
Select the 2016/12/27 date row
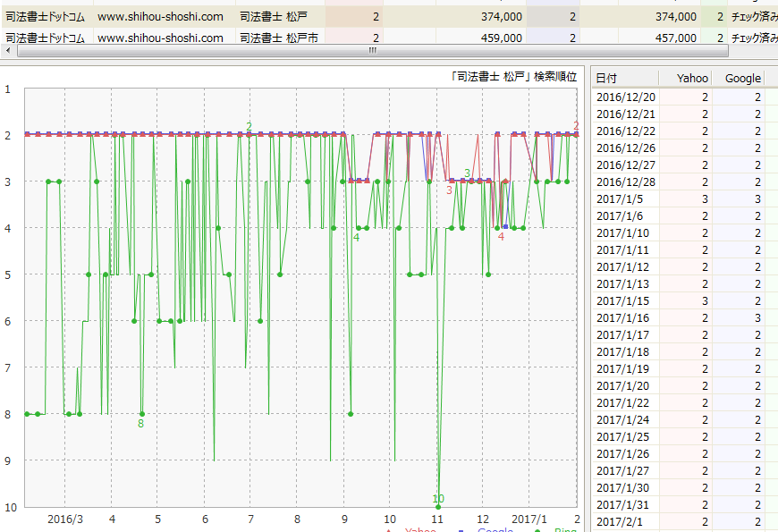[x=685, y=165]
